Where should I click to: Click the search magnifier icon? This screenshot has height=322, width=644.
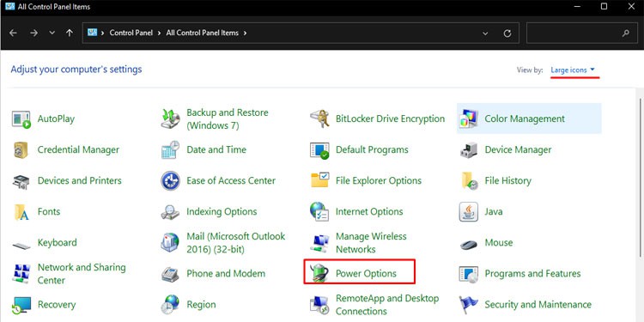tap(625, 33)
